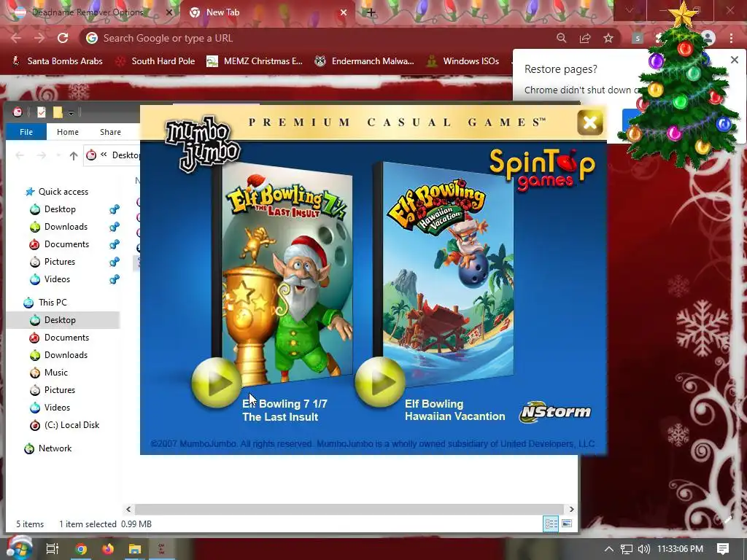Open Home ribbon tab in File Explorer

click(x=68, y=132)
